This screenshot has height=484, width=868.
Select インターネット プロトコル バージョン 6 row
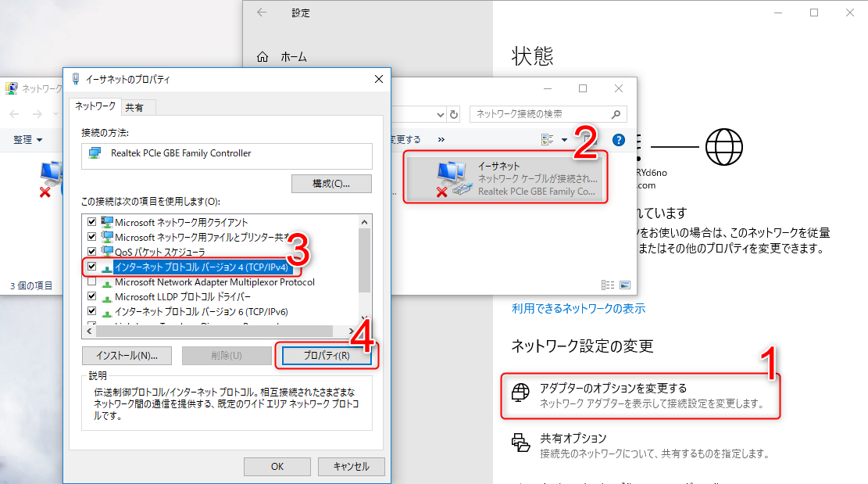click(201, 312)
